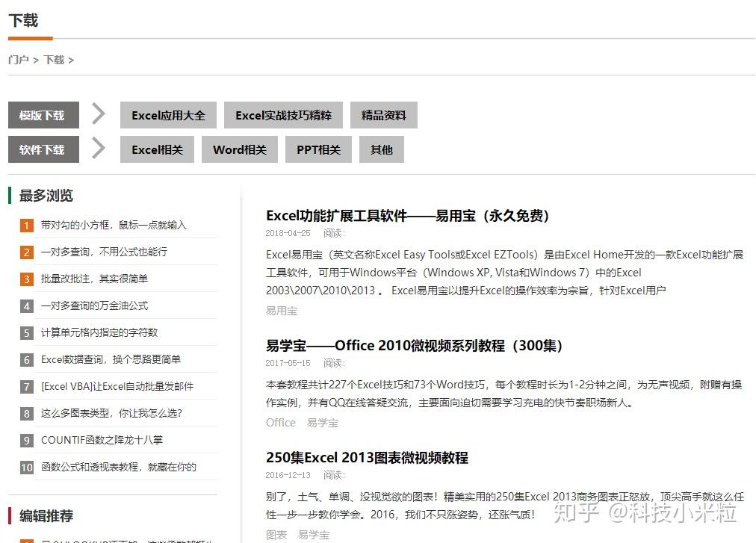Click the orange rank 3 badge
This screenshot has width=756, height=543.
(26, 279)
